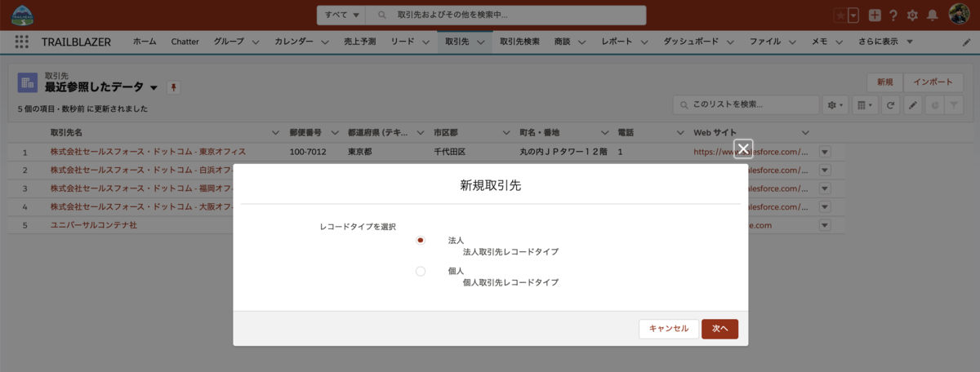Open the favorites list dropdown arrow
980x372 pixels.
(853, 15)
